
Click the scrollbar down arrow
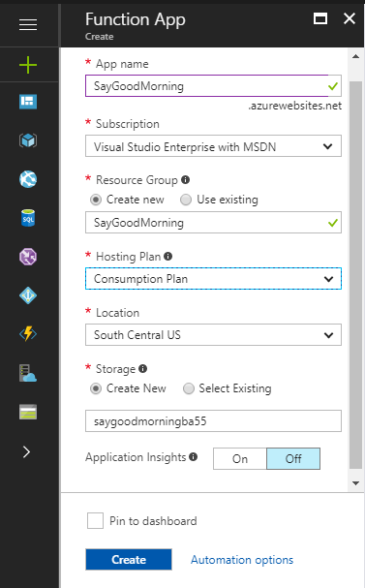355,483
